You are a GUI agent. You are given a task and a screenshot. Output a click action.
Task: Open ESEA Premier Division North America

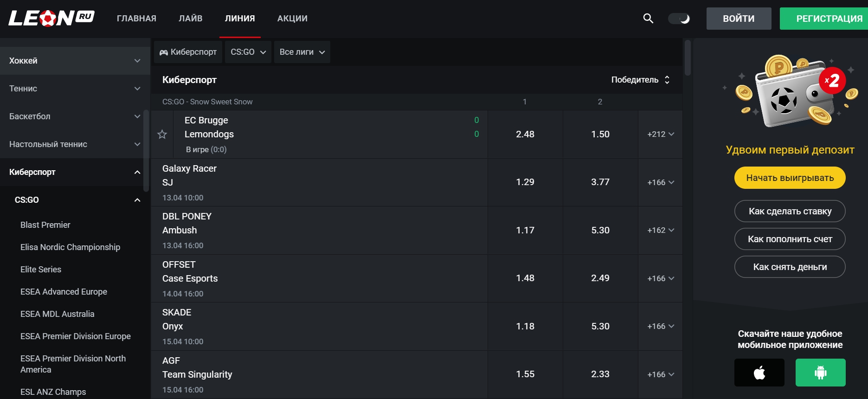point(73,364)
